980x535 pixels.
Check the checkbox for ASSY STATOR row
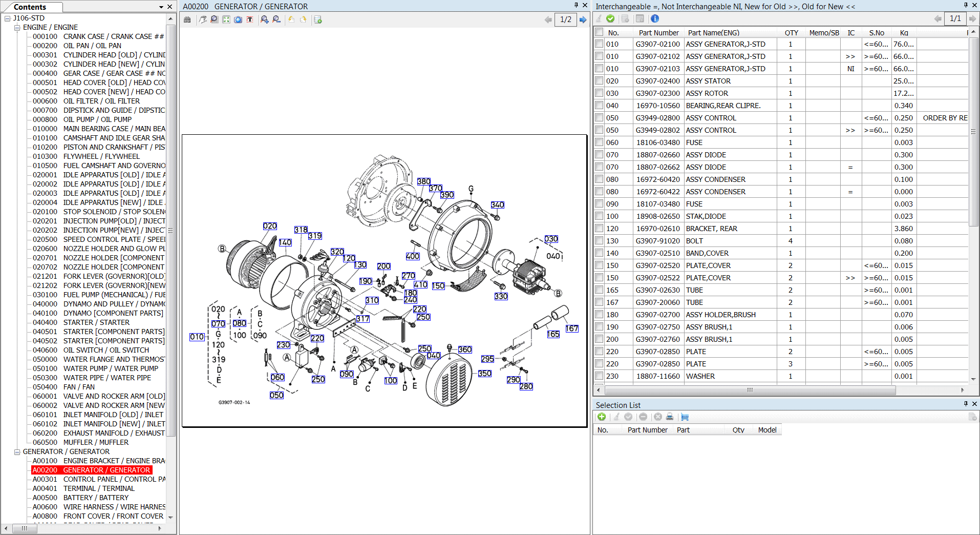coord(599,80)
